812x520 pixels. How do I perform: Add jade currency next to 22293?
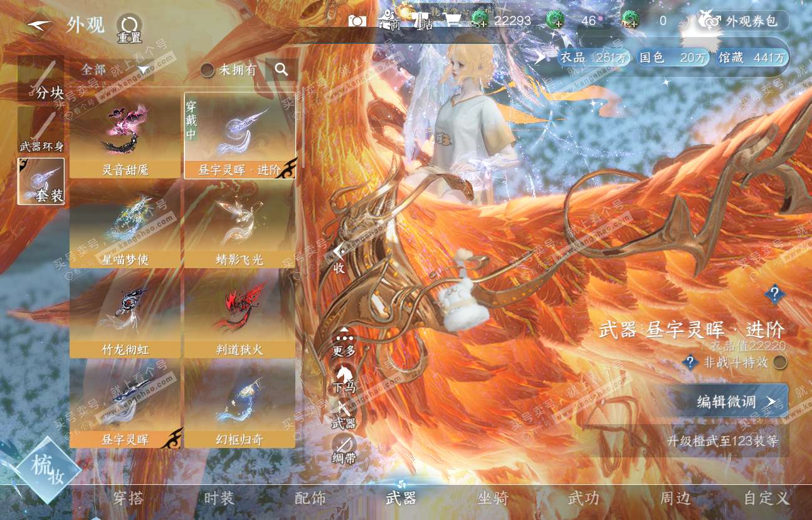coord(480,21)
